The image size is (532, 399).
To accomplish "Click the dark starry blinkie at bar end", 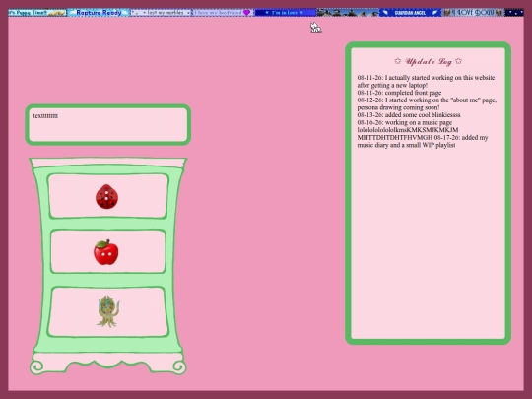I will point(514,13).
